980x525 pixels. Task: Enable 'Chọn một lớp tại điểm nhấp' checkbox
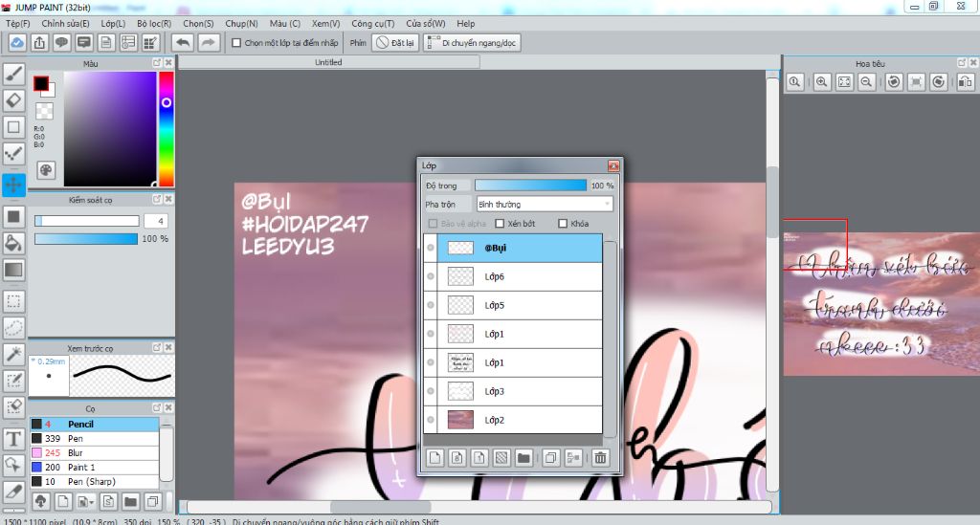coord(236,43)
